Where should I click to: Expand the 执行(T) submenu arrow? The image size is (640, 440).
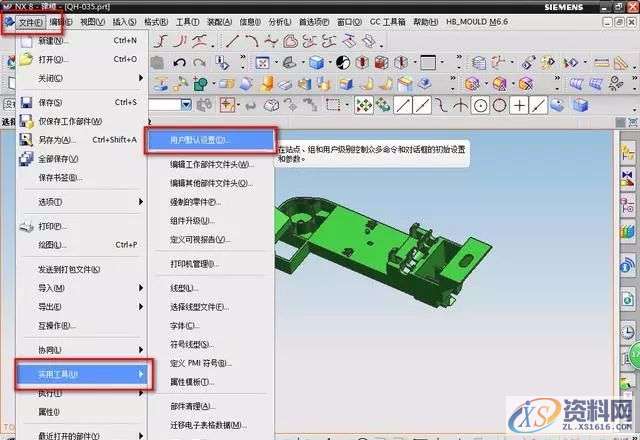click(141, 393)
